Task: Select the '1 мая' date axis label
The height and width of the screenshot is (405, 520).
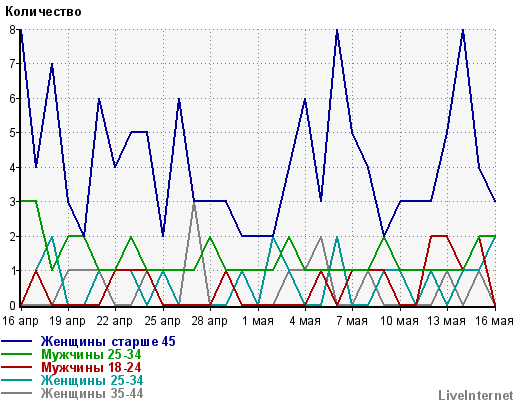Action: click(x=258, y=321)
